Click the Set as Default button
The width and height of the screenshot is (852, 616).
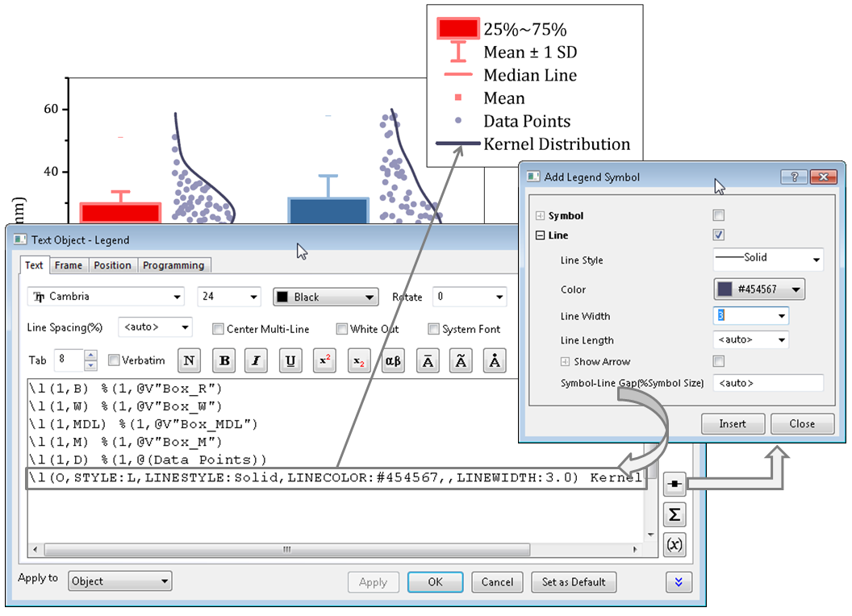coord(574,582)
